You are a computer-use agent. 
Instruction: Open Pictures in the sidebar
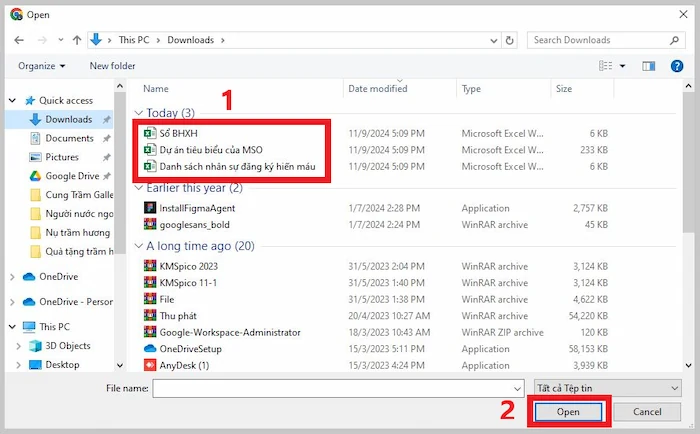click(x=62, y=157)
